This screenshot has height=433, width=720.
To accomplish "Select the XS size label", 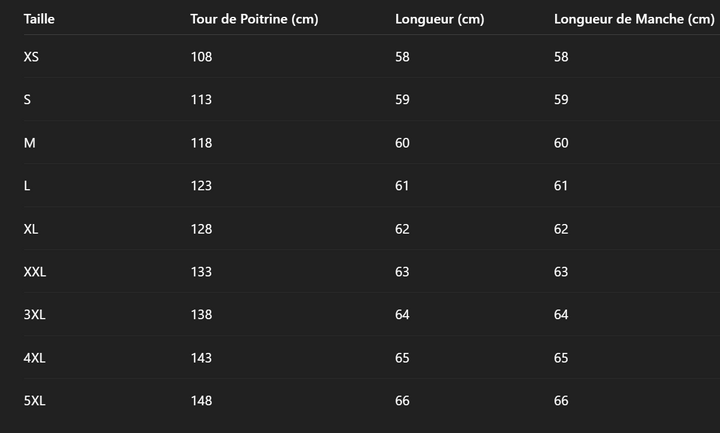I will coord(31,57).
